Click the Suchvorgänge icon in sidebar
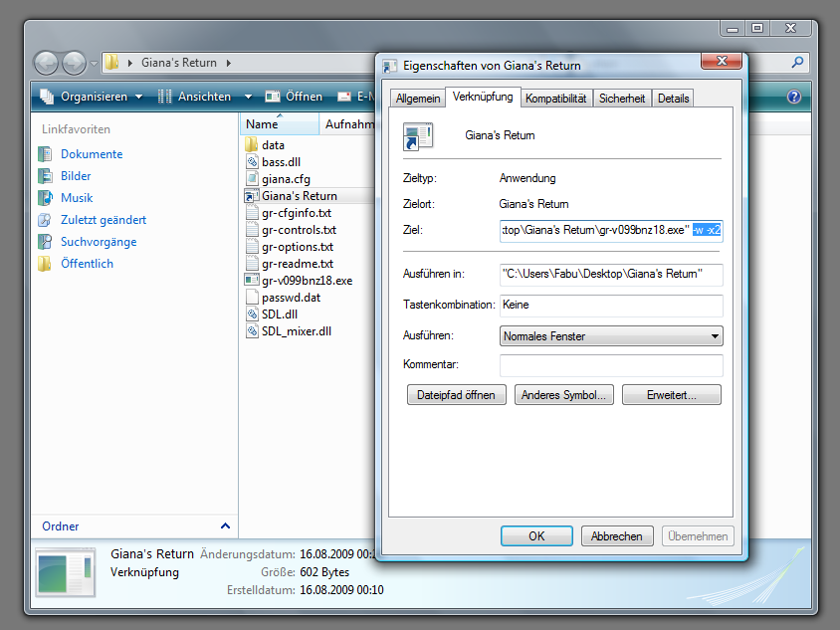The width and height of the screenshot is (840, 630). pos(45,242)
